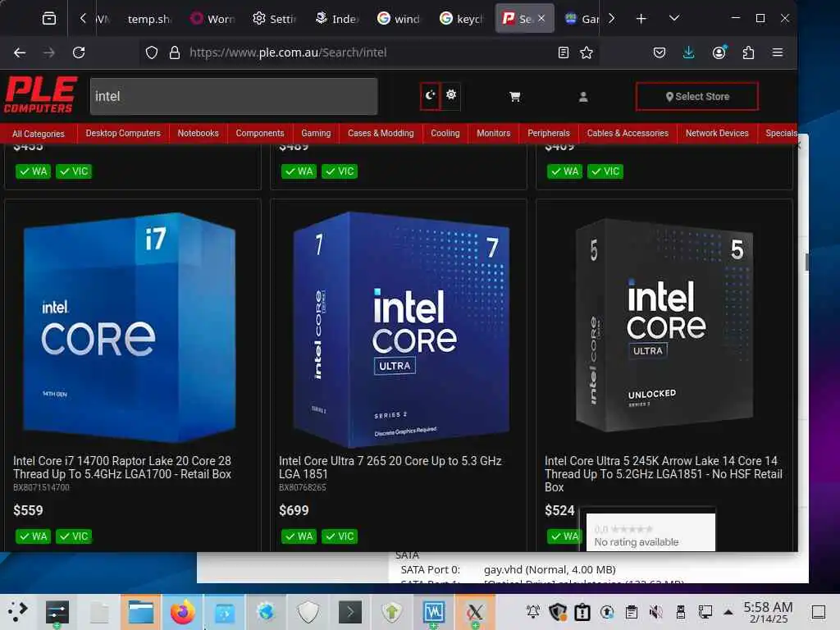840x630 pixels.
Task: Open a new browser tab
Action: [x=641, y=19]
